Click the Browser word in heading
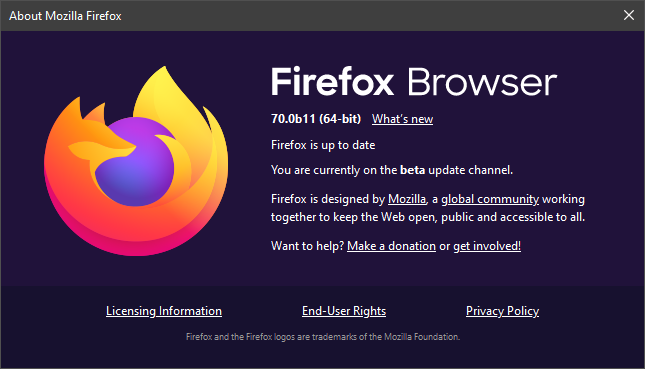645x369 pixels. [482, 82]
